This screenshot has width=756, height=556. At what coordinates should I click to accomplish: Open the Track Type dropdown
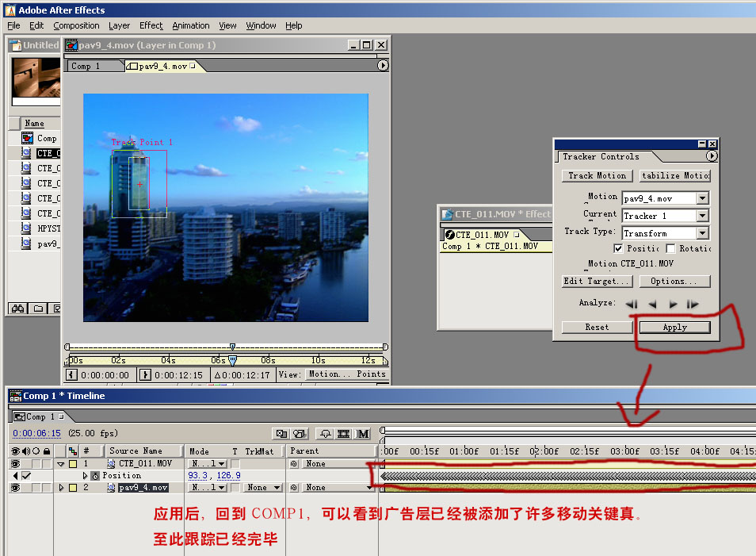pyautogui.click(x=702, y=233)
